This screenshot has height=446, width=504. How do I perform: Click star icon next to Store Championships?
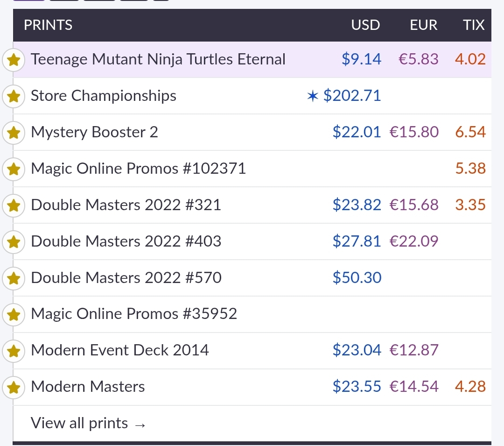pyautogui.click(x=14, y=96)
